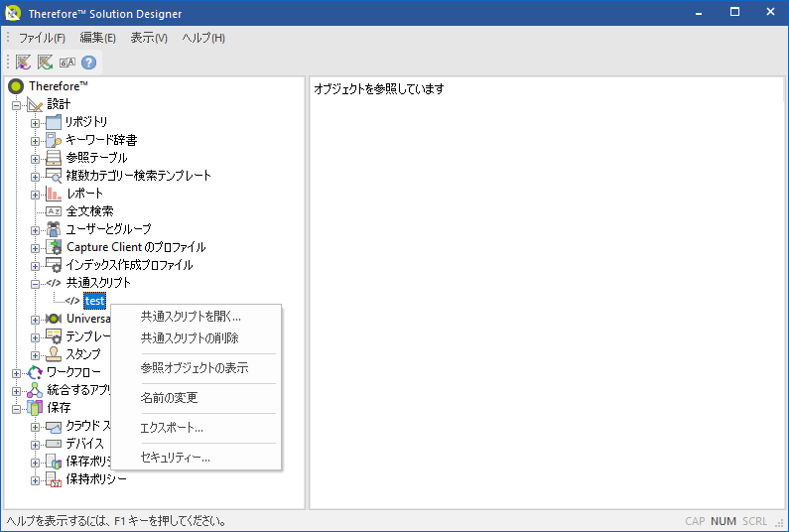
Task: Click the first toolbar icon
Action: [x=23, y=63]
